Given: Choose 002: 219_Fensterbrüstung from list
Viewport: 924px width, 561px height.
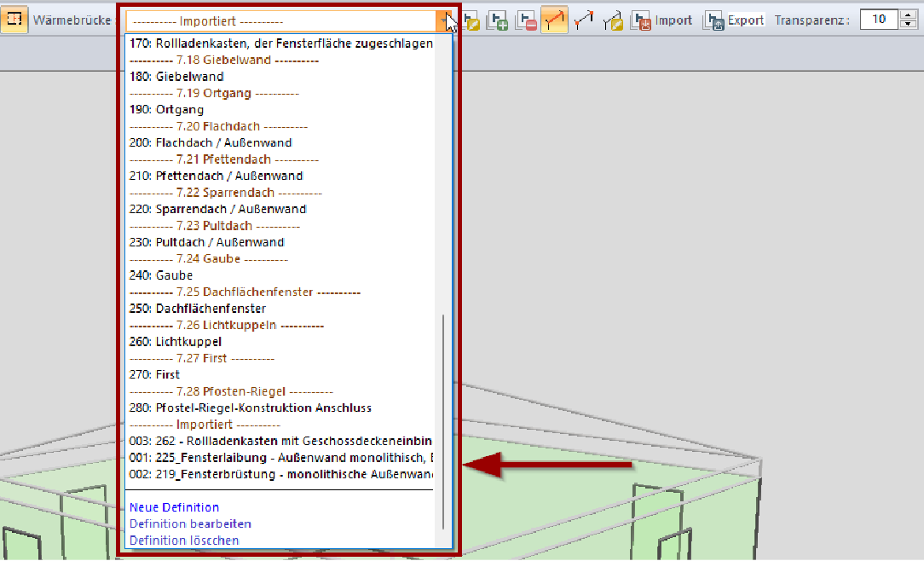Looking at the screenshot, I should (281, 474).
